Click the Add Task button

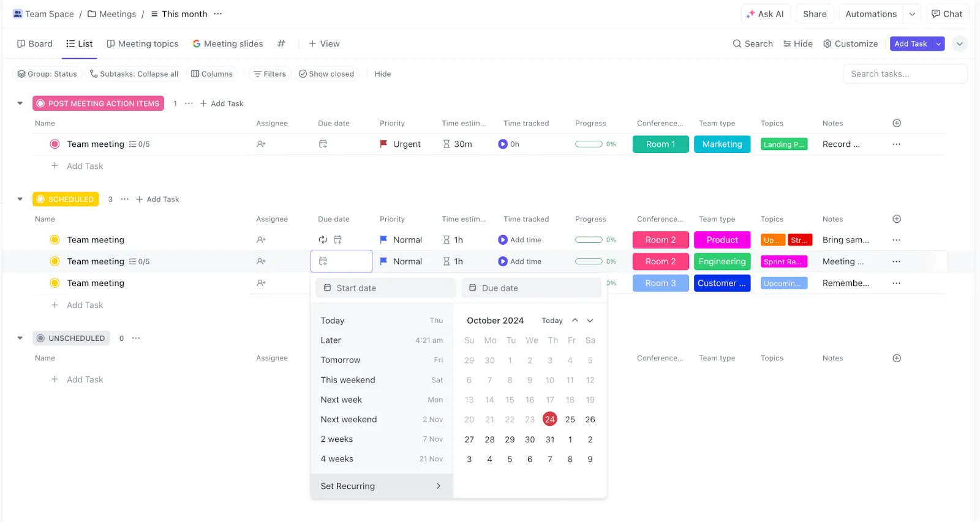point(910,44)
